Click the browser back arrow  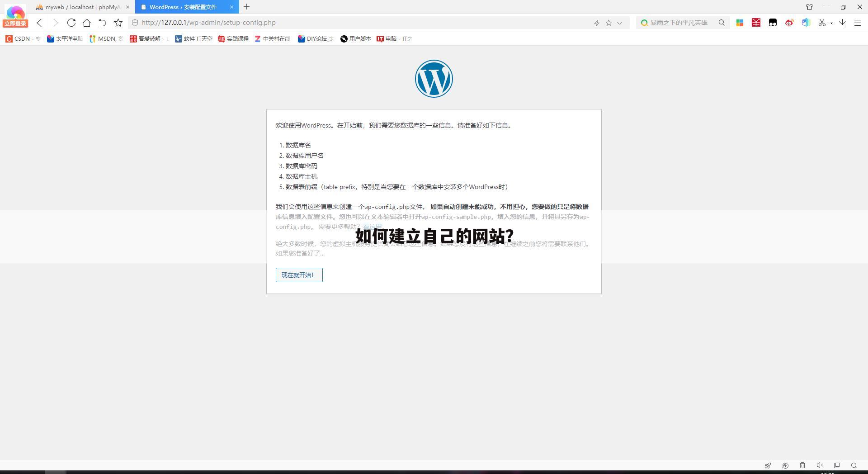point(39,23)
